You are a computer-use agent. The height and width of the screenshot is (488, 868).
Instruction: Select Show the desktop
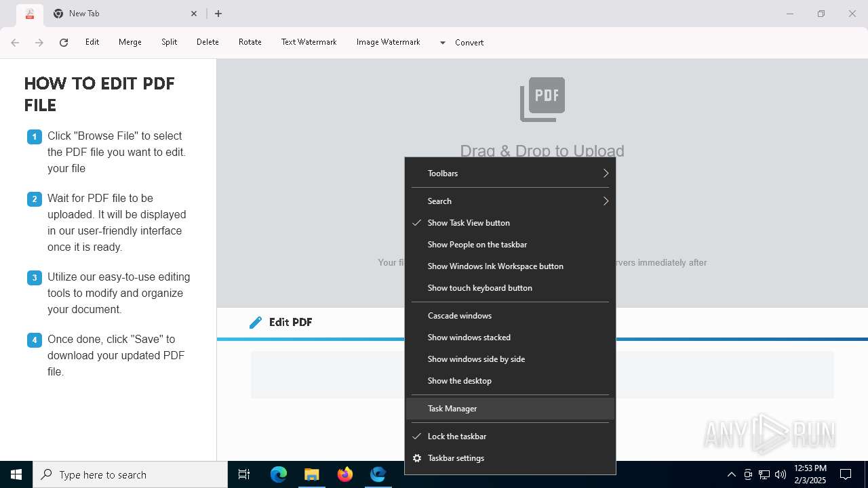click(x=510, y=380)
